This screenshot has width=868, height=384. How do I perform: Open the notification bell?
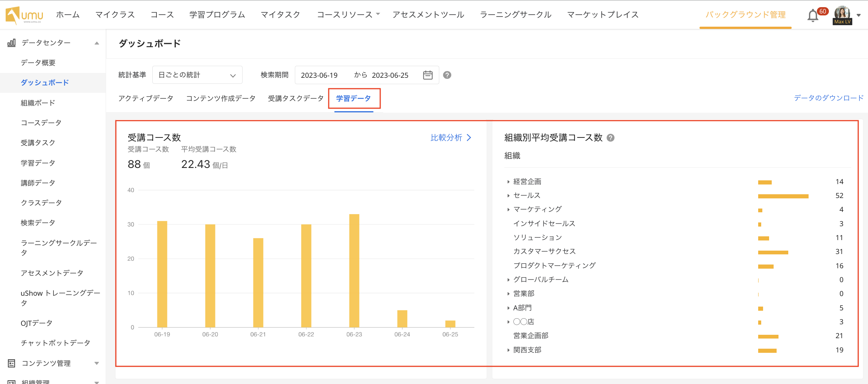[x=812, y=15]
